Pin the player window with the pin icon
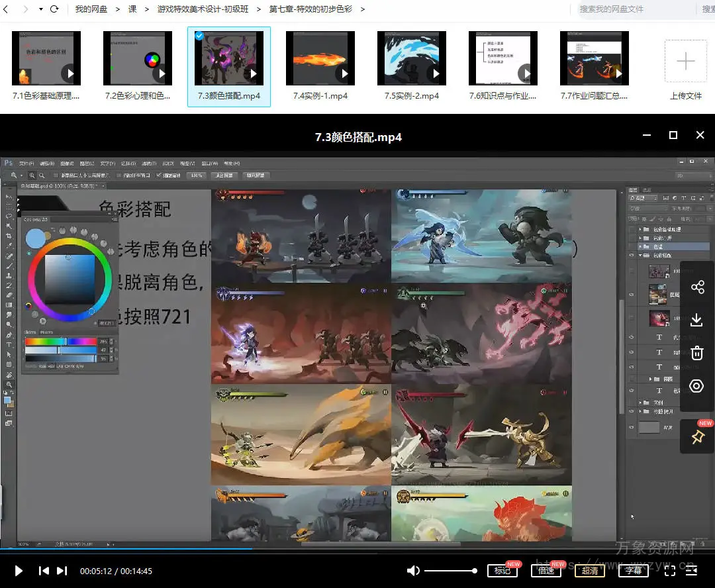 click(697, 437)
